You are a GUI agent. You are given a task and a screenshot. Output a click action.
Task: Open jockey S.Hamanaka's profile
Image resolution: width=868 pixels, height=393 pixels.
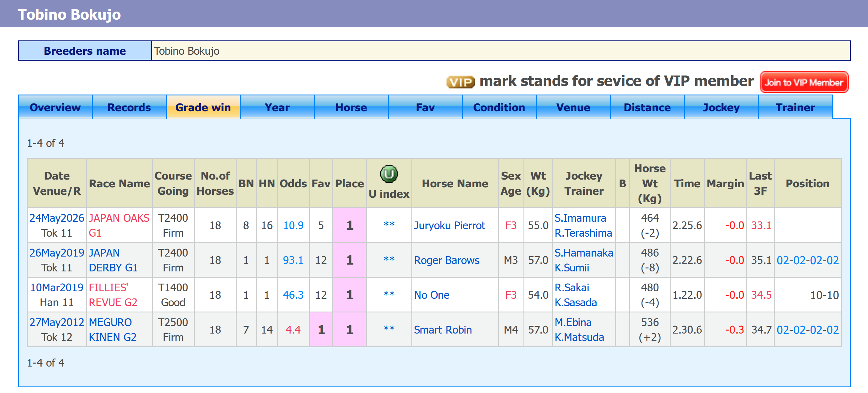click(584, 252)
